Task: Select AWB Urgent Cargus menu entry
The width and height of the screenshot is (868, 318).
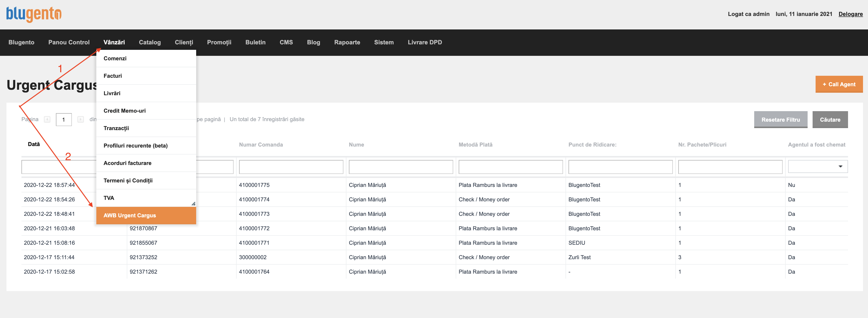Action: pyautogui.click(x=146, y=215)
